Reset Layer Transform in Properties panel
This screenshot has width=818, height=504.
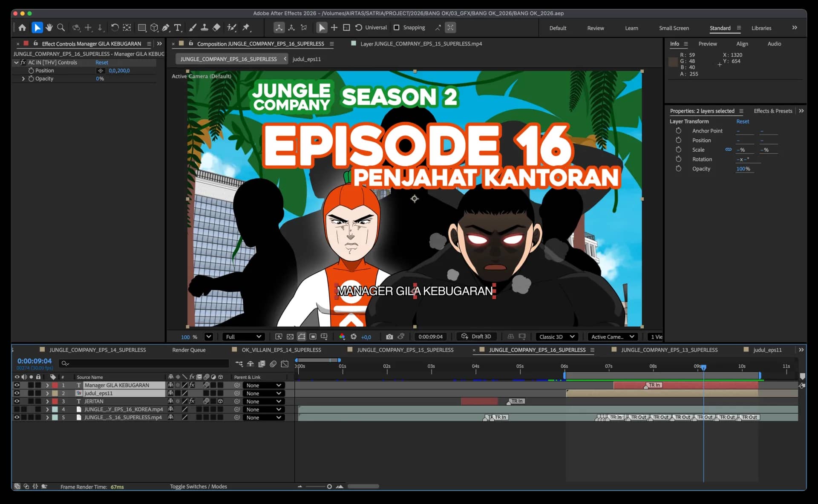(743, 121)
